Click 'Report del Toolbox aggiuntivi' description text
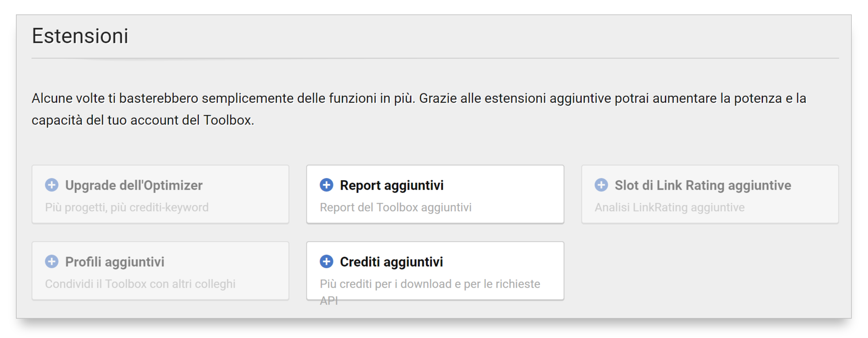Screen dimensions: 868x338 coord(395,207)
